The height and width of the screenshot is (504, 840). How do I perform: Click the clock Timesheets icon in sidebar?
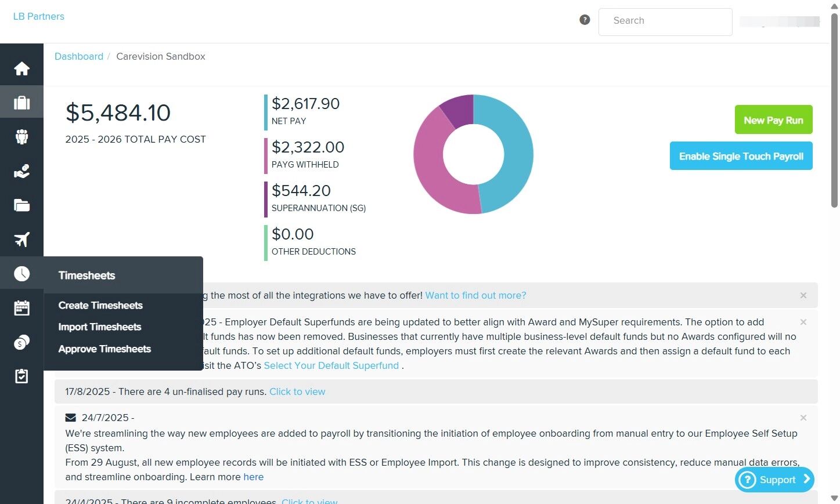coord(21,274)
